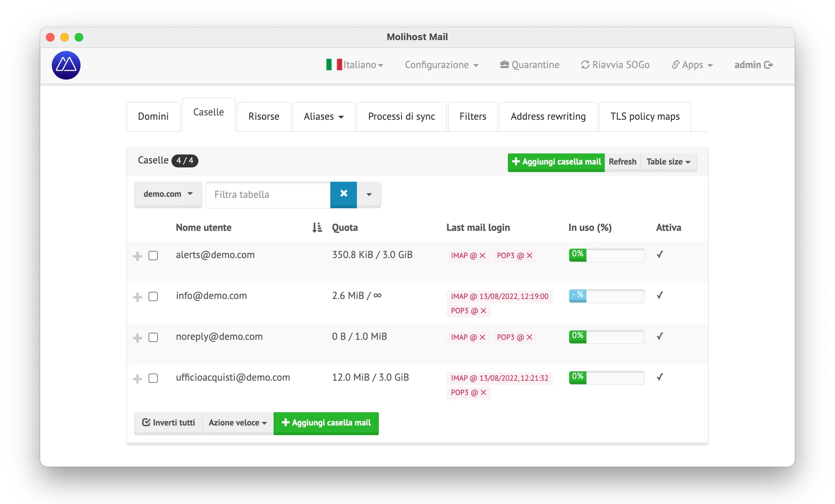Click top Aggiungi casella mail button

click(556, 162)
